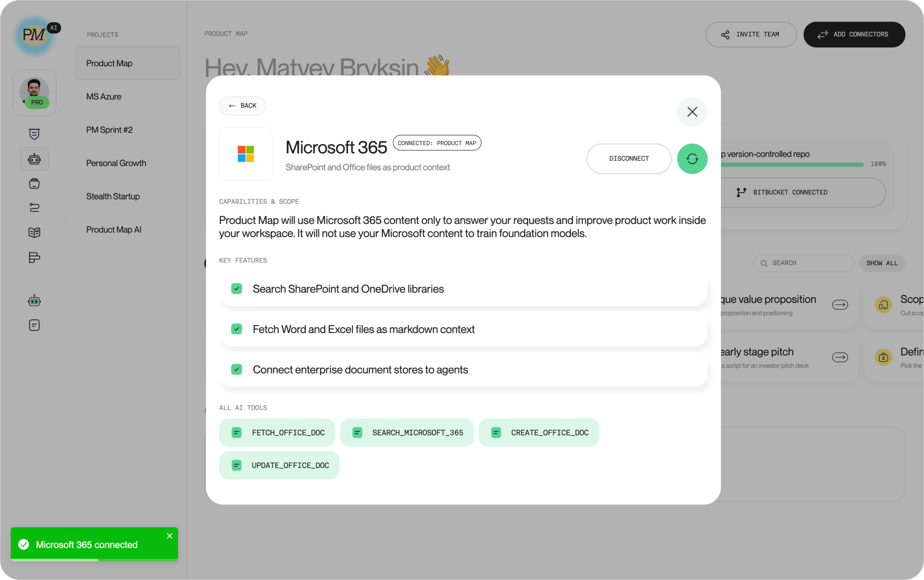Toggle Connect enterprise document stores checkbox
924x580 pixels.
237,370
